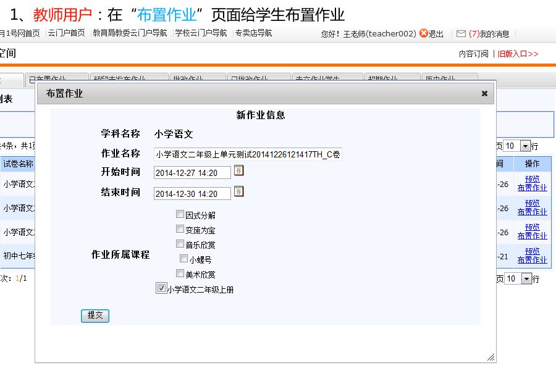This screenshot has width=556, height=392.
Task: Click the red logout icon
Action: 423,33
